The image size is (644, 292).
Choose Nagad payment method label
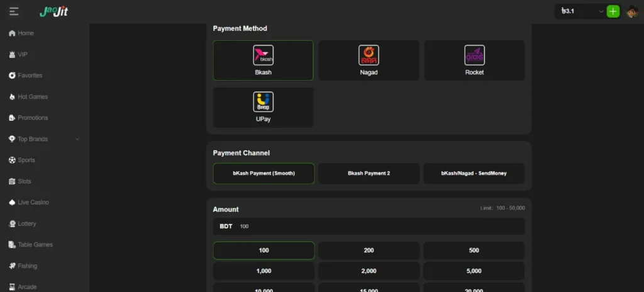click(x=369, y=72)
